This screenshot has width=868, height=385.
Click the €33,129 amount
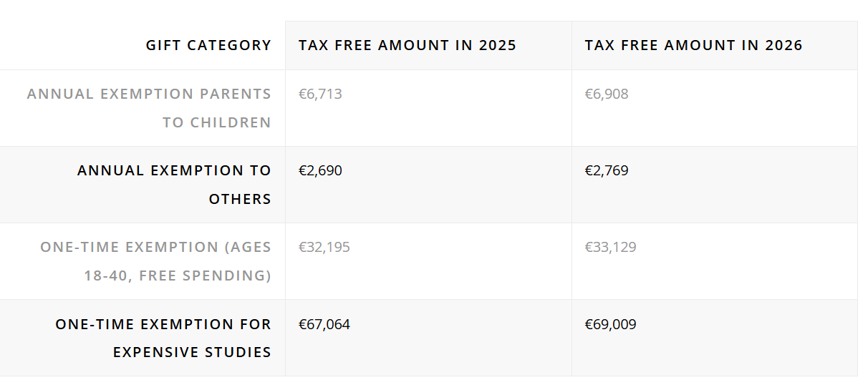(x=610, y=247)
